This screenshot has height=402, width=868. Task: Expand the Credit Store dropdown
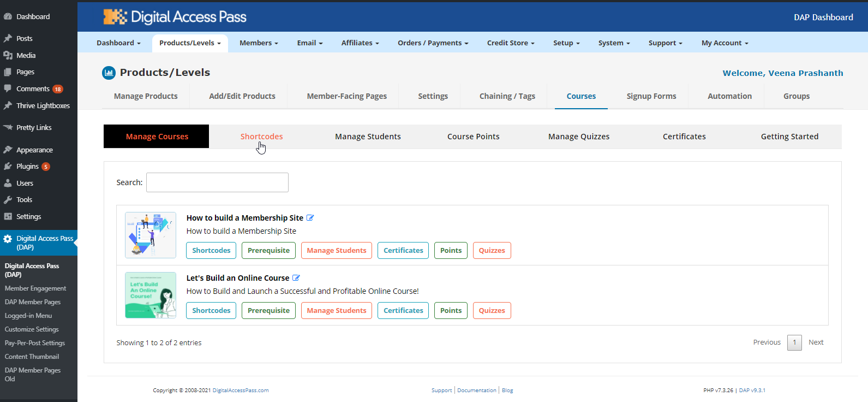(x=511, y=43)
